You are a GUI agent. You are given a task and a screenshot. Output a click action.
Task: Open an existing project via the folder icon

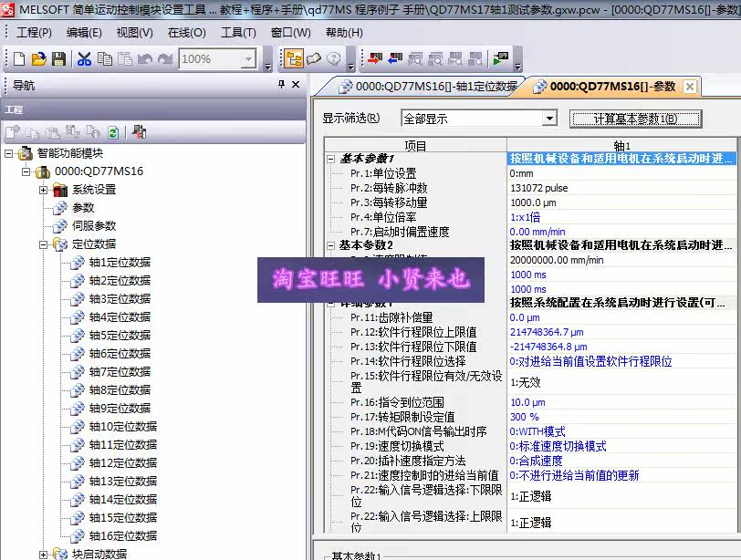pyautogui.click(x=38, y=59)
